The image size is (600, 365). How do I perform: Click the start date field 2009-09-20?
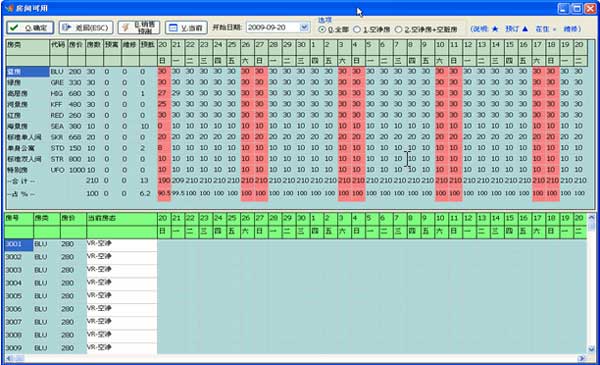273,28
